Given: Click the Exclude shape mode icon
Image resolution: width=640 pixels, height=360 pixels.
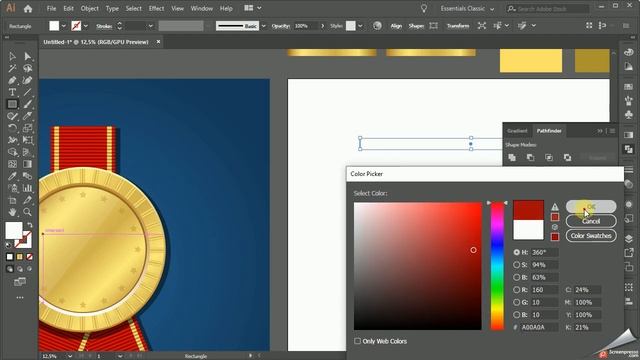Looking at the screenshot, I should point(567,158).
